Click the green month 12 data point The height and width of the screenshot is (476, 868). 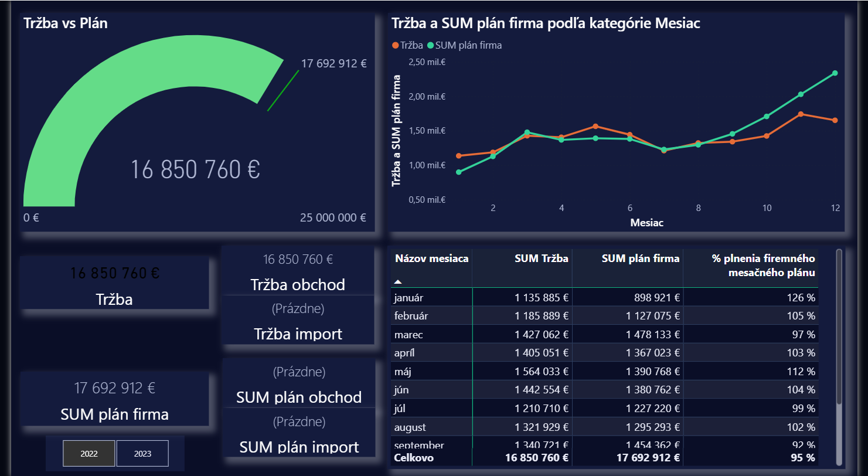tap(835, 73)
